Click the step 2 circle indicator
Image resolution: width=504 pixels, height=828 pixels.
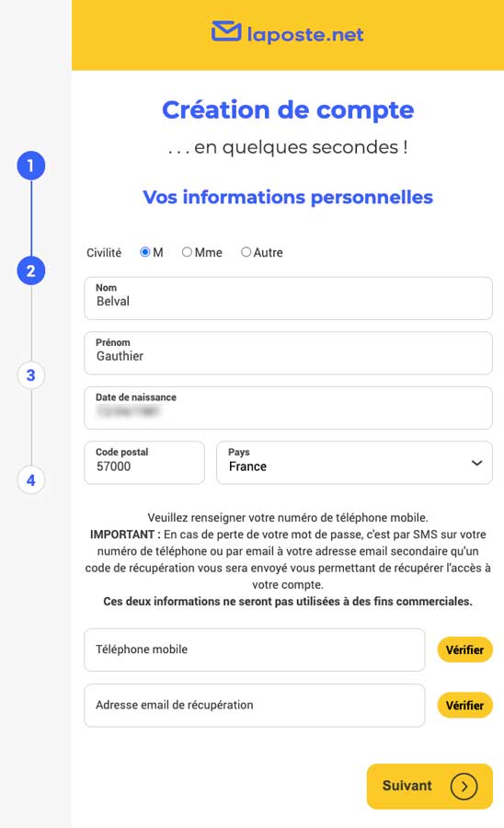31,270
